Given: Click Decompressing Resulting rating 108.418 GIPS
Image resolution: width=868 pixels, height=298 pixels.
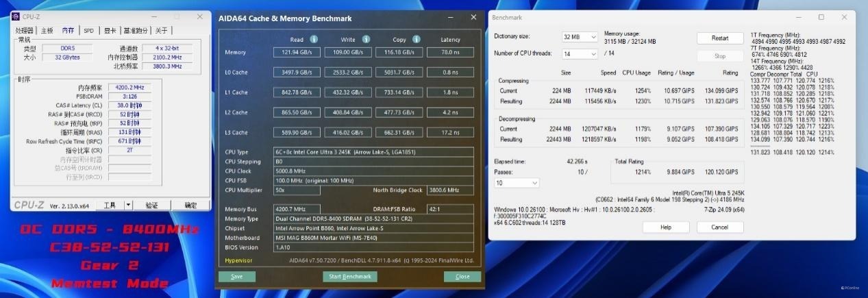Looking at the screenshot, I should point(721,139).
